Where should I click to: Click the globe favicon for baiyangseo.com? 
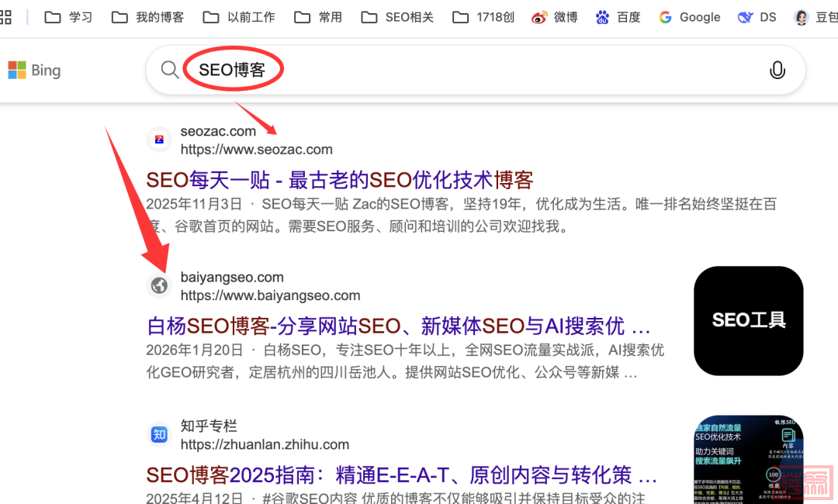[159, 285]
